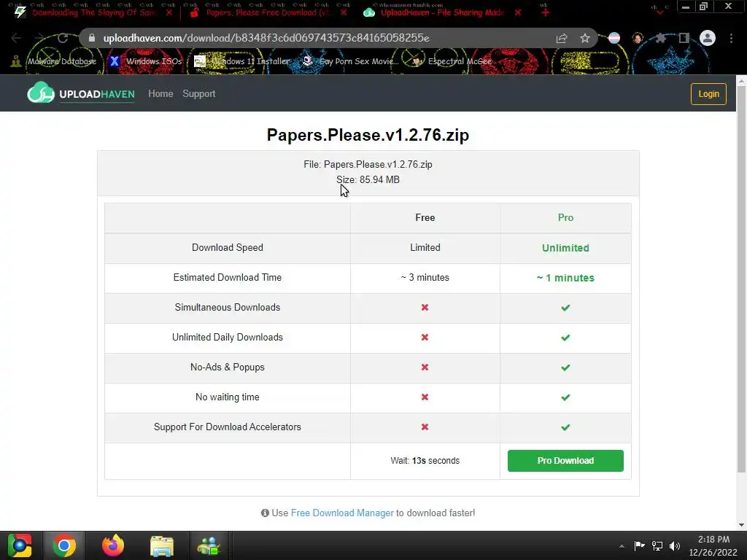This screenshot has height=560, width=747.
Task: Click the green check for Download Accelerators
Action: tap(565, 427)
